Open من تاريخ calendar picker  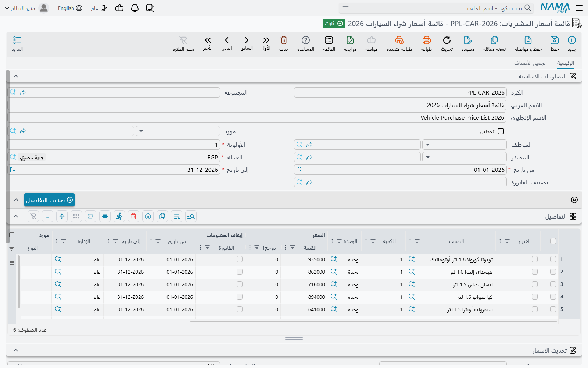pos(300,170)
